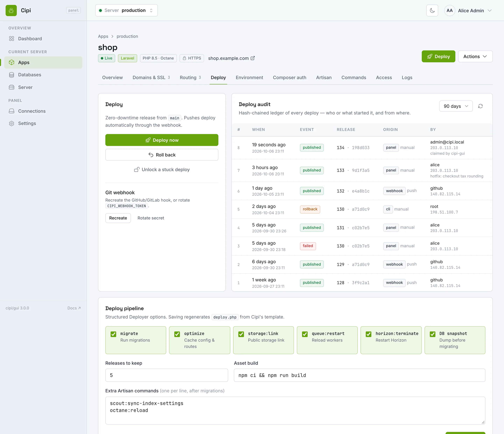The width and height of the screenshot is (504, 434).
Task: Click the Databases cylinder icon
Action: click(x=11, y=75)
